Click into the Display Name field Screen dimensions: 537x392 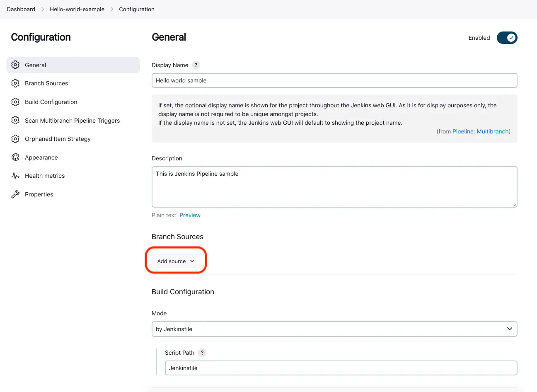[334, 80]
